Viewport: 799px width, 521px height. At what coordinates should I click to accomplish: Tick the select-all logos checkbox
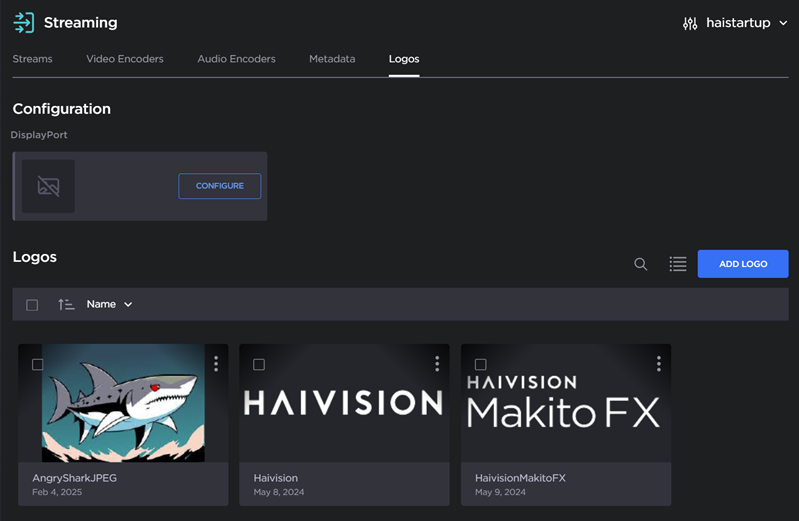coord(32,305)
